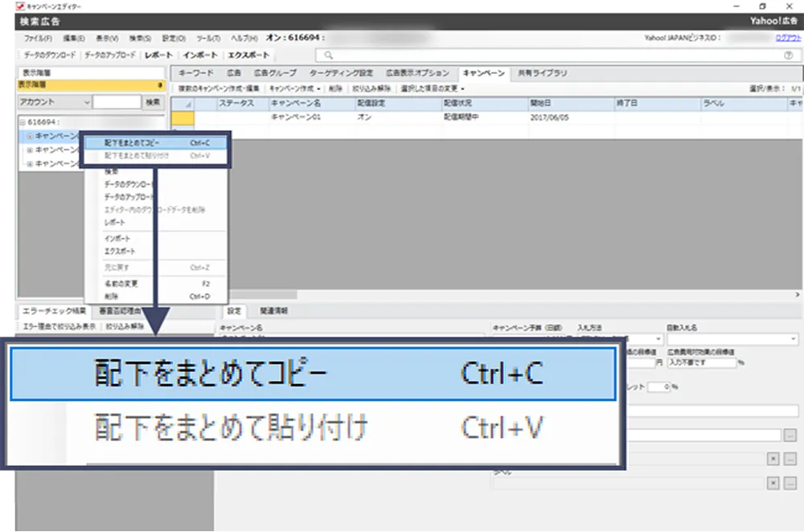Click the データのダウンロード toolbar button

47,55
